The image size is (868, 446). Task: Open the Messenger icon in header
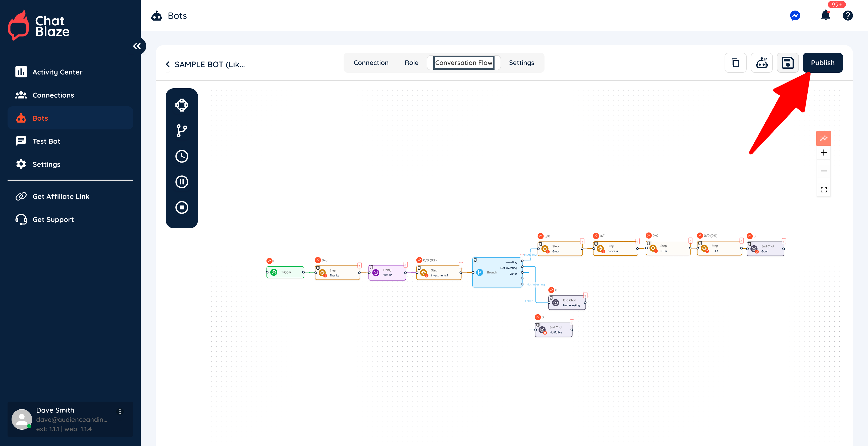[795, 16]
